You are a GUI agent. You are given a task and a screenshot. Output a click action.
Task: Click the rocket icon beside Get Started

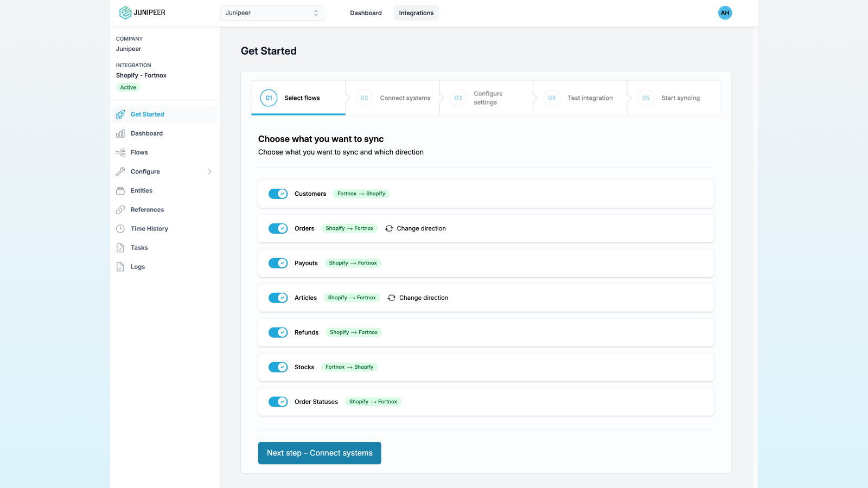(x=120, y=114)
